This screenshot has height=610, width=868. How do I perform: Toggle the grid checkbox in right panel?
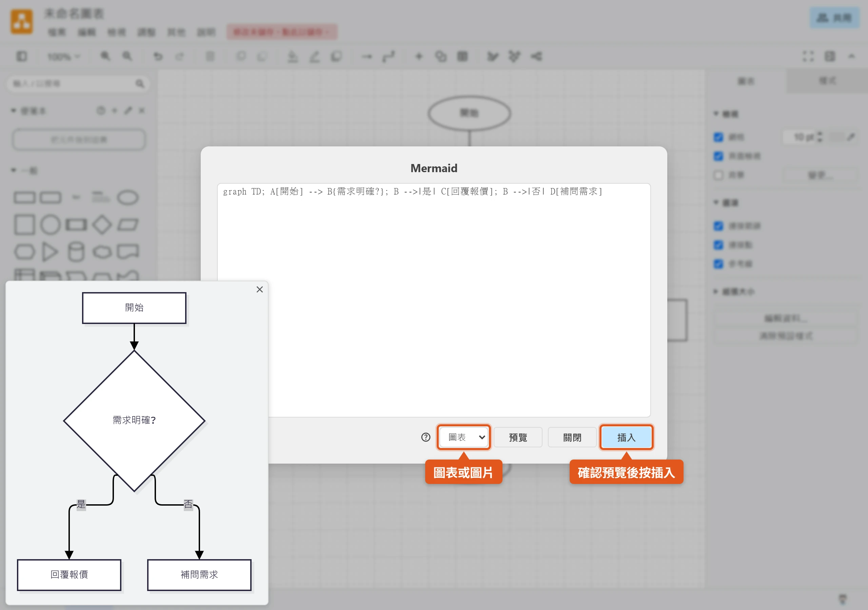click(718, 137)
